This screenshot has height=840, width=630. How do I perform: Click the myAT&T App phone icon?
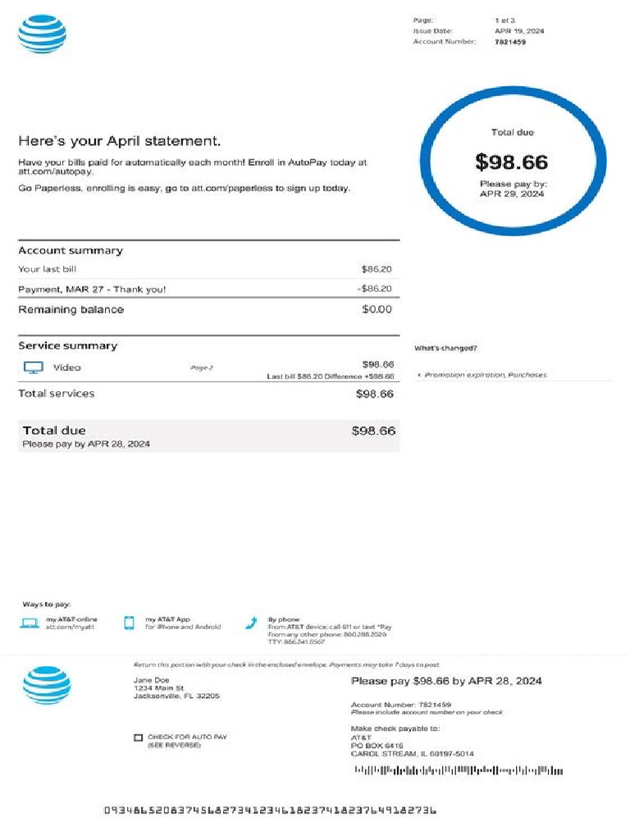pos(129,623)
